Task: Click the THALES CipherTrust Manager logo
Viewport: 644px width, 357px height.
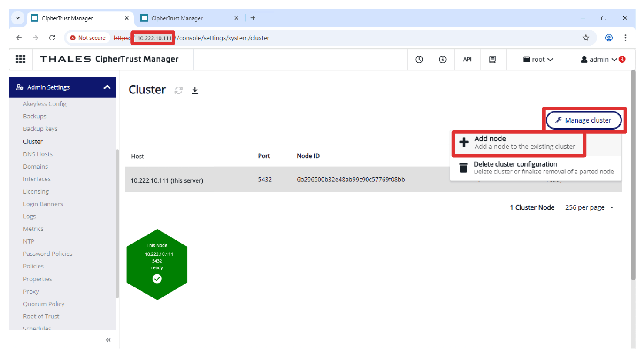Action: (109, 59)
